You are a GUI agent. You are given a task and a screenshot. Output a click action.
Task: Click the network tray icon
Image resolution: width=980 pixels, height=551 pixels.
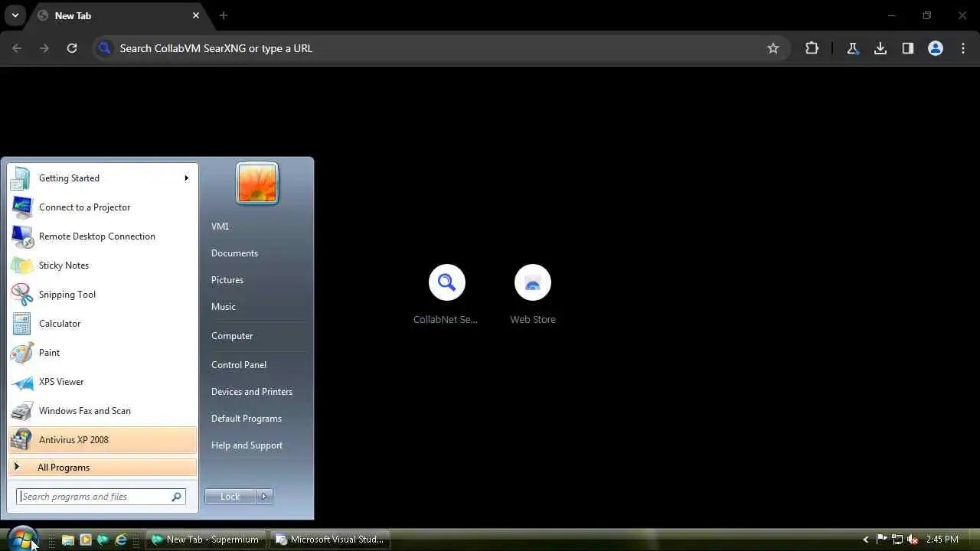coord(897,540)
